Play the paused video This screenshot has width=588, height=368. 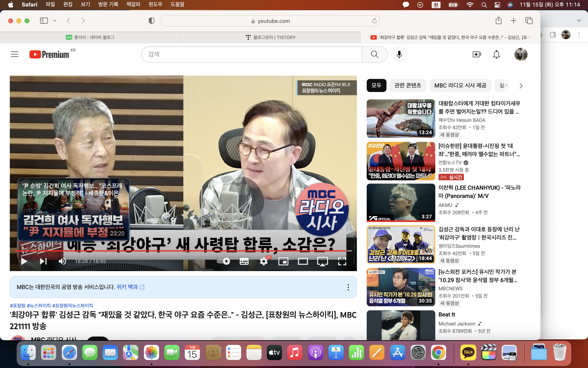[24, 261]
